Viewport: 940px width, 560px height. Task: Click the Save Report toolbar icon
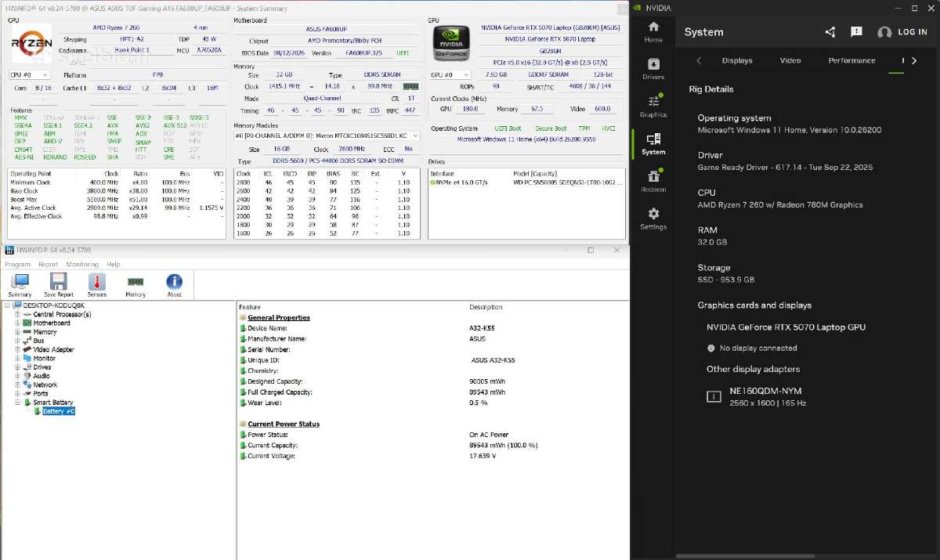(x=59, y=285)
